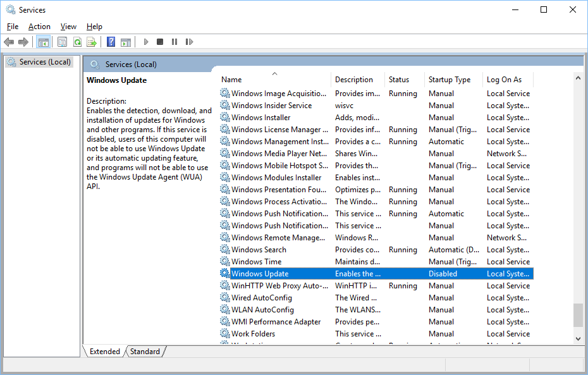Click the gear icon beside Windows Search
Viewport: 588px width, 375px height.
[224, 249]
